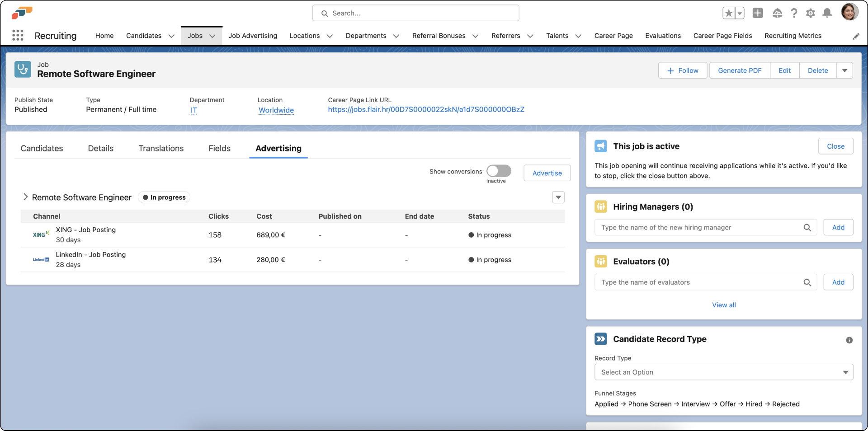The image size is (868, 431).
Task: Open the user profile avatar
Action: pyautogui.click(x=849, y=12)
